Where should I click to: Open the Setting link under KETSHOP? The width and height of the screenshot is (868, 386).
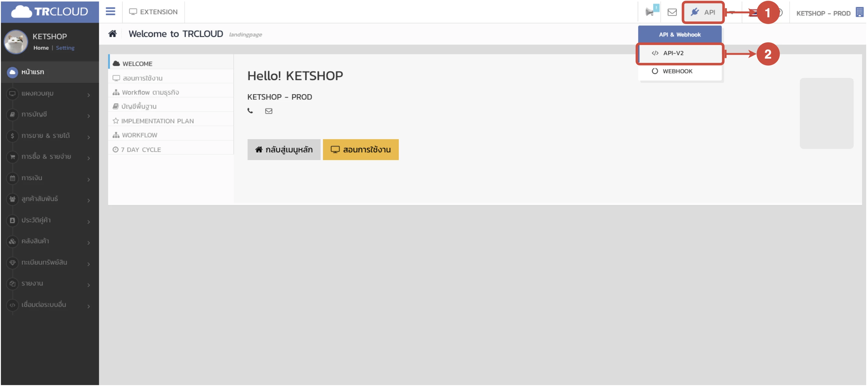click(65, 48)
